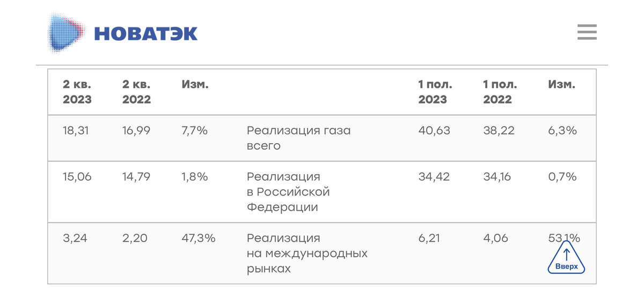Click the 7,7% change cell

click(x=195, y=130)
